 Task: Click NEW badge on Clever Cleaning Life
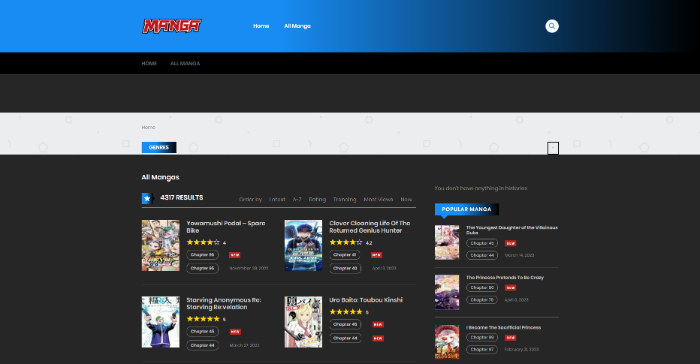(x=376, y=255)
